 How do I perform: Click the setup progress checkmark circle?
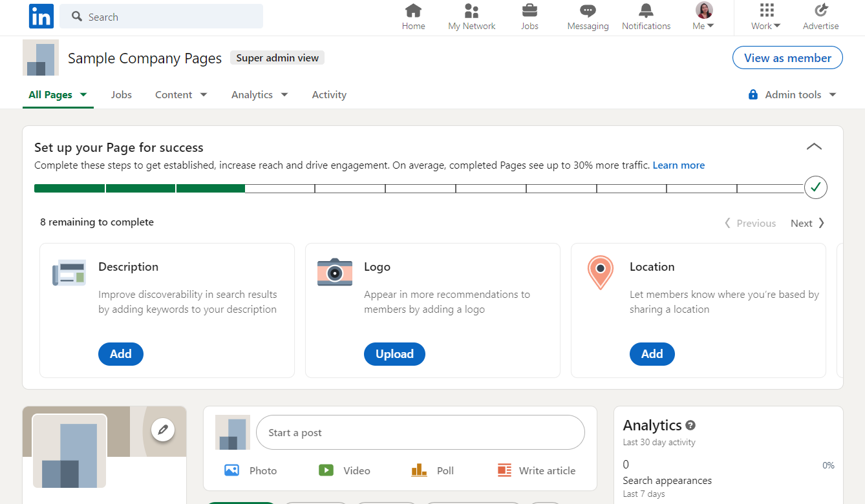point(816,187)
